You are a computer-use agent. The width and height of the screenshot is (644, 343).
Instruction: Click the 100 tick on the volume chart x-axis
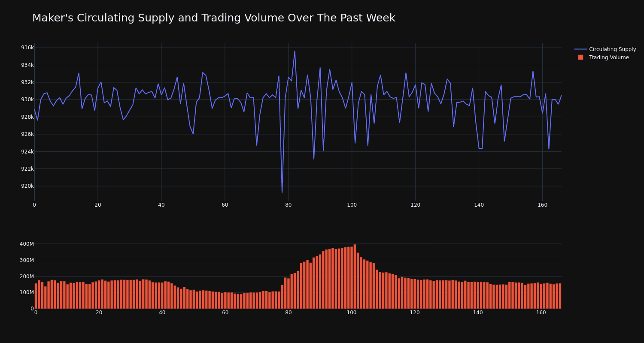coord(352,313)
